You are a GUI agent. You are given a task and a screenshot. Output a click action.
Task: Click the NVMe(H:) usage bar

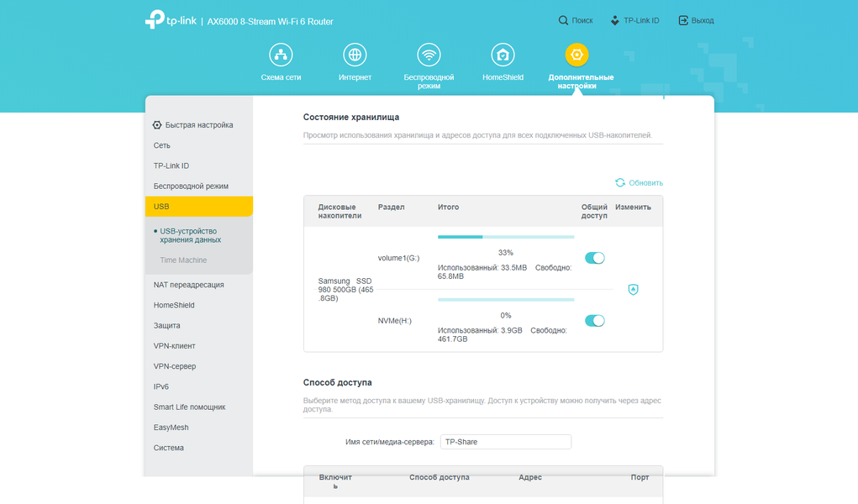pos(506,300)
